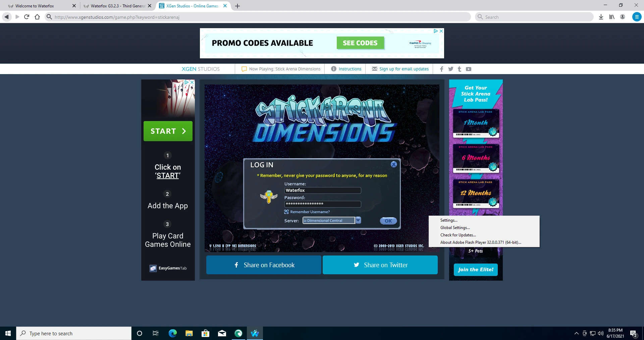Focus the browser Search box
The height and width of the screenshot is (340, 644).
click(534, 17)
